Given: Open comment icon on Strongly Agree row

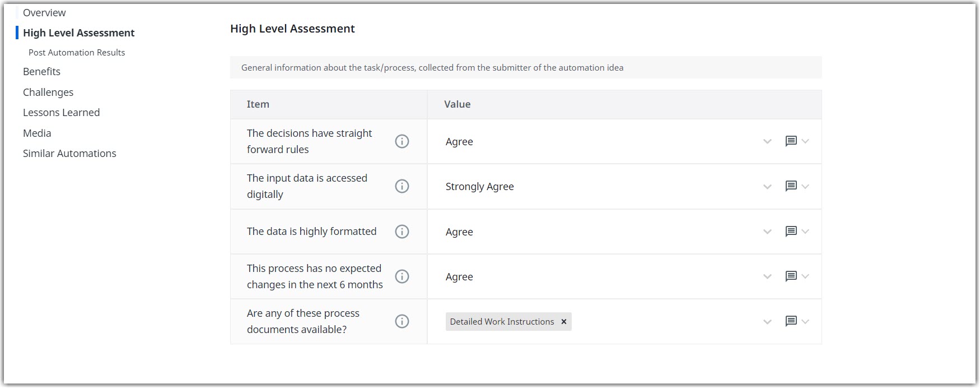Looking at the screenshot, I should click(x=791, y=186).
